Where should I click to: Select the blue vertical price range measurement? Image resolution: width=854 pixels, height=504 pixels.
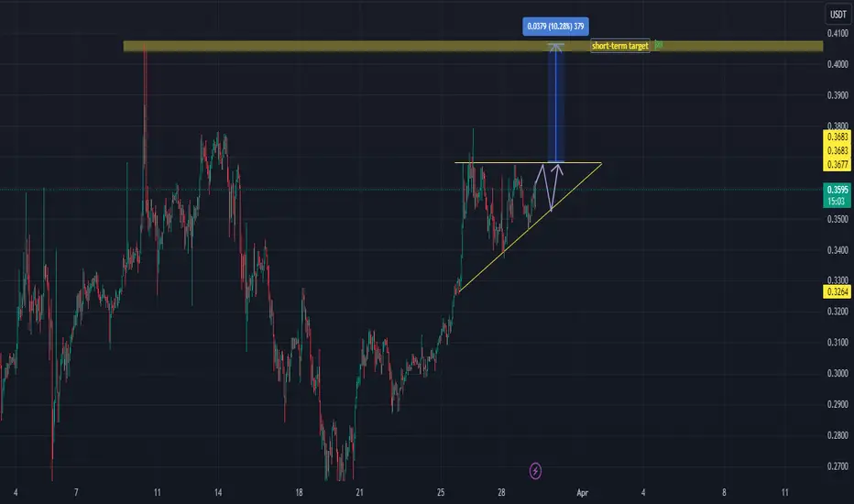555,104
